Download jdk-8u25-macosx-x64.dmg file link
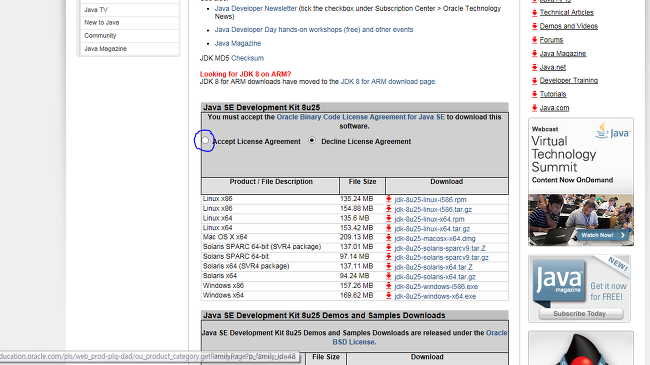This screenshot has width=650, height=365. [x=435, y=238]
